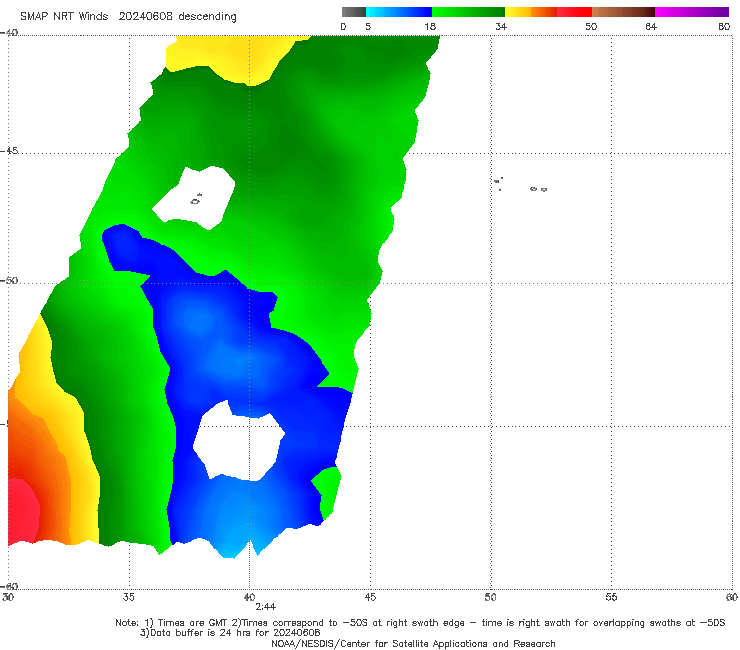This screenshot has width=740, height=650.
Task: Click the color bar label '64'
Action: coord(651,26)
